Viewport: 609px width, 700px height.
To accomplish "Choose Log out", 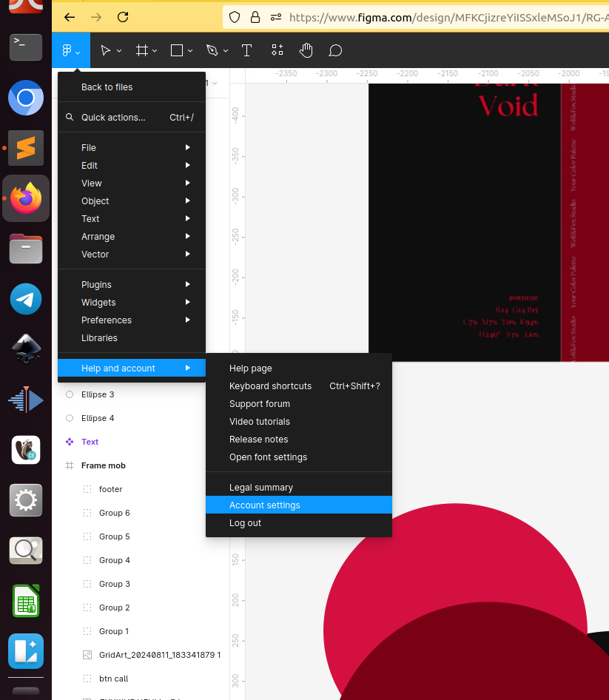I will click(x=299, y=522).
